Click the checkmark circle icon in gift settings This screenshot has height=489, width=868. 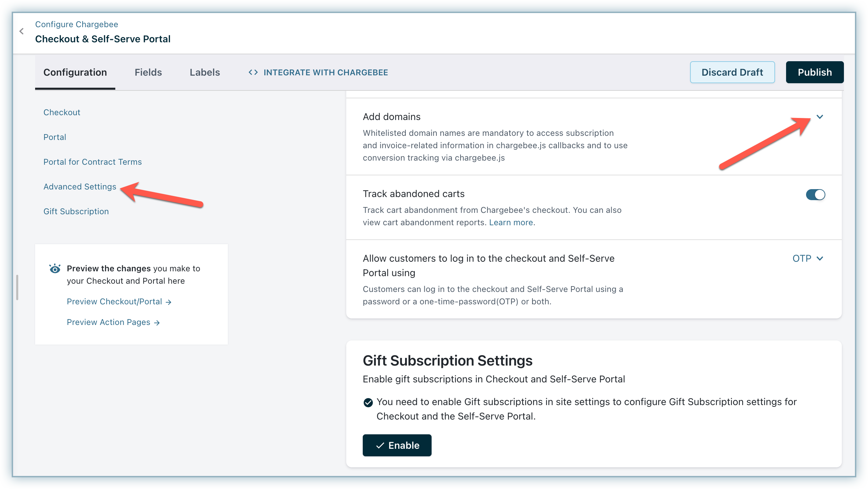(x=368, y=402)
